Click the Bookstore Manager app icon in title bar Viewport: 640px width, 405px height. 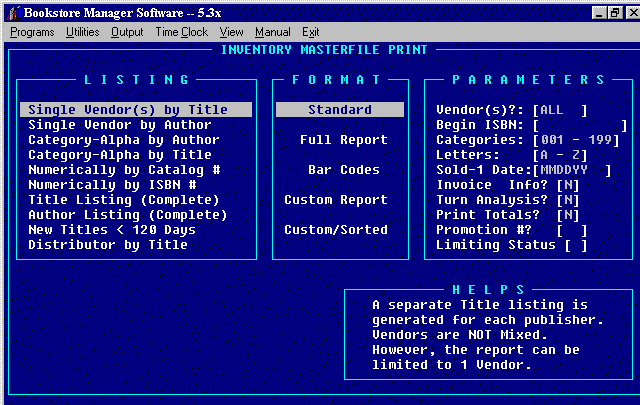click(13, 13)
